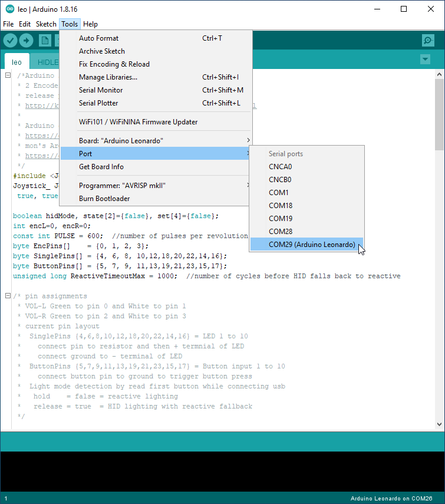
Task: Open the Sketch menu
Action: pyautogui.click(x=46, y=24)
